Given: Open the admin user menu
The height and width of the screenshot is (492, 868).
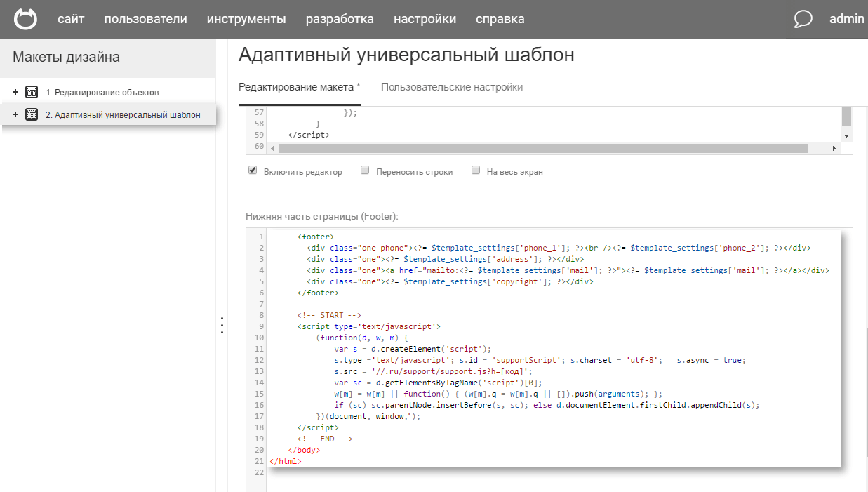Looking at the screenshot, I should click(846, 19).
